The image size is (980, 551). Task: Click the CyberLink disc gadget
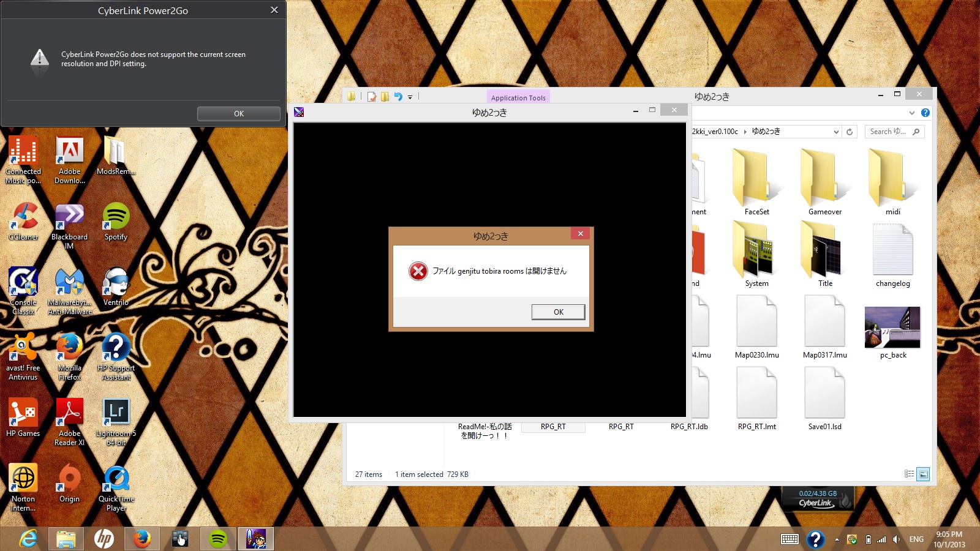(818, 499)
